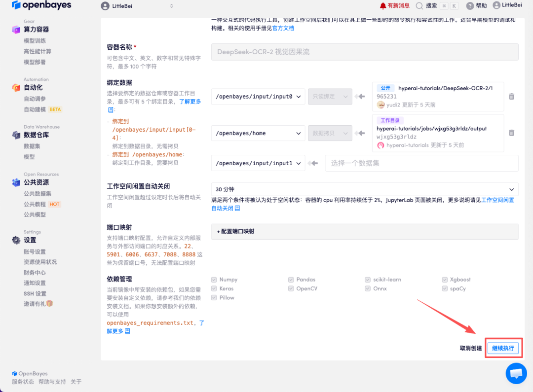Click the hyperai-tutorials avatar icon

[381, 145]
